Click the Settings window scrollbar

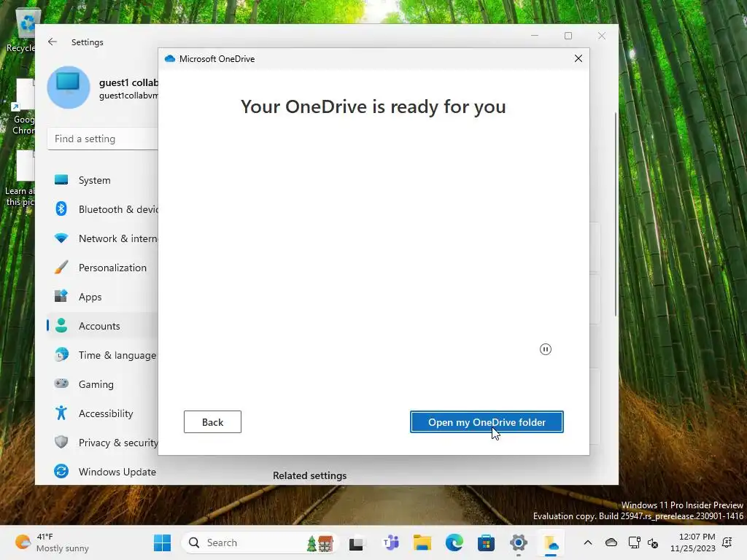click(616, 214)
